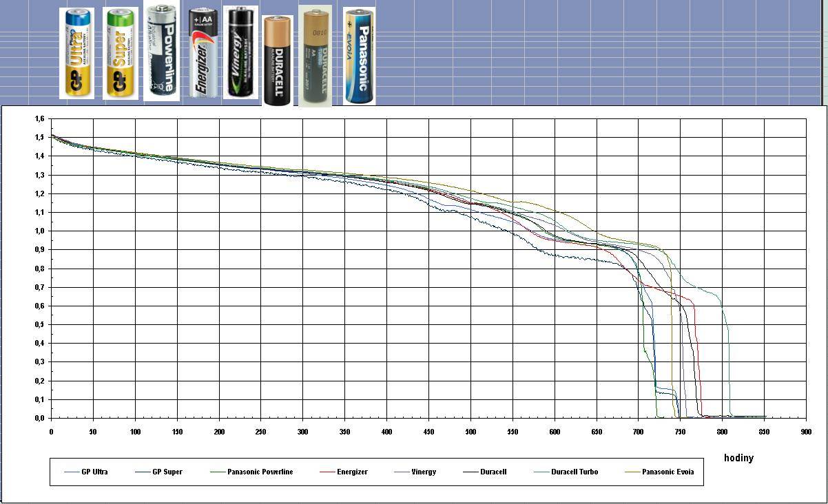This screenshot has height=504, width=828.
Task: Click the 750 hours axis label
Action: click(680, 432)
